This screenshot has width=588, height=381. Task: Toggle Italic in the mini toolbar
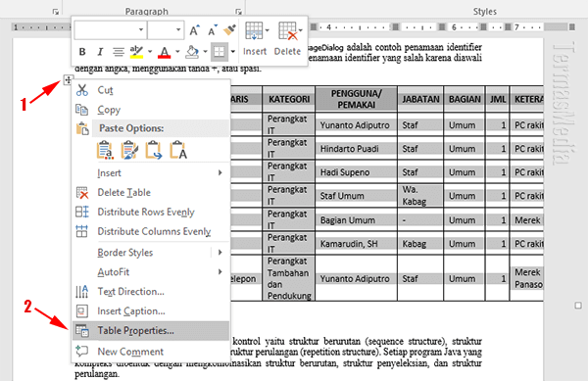pos(100,52)
